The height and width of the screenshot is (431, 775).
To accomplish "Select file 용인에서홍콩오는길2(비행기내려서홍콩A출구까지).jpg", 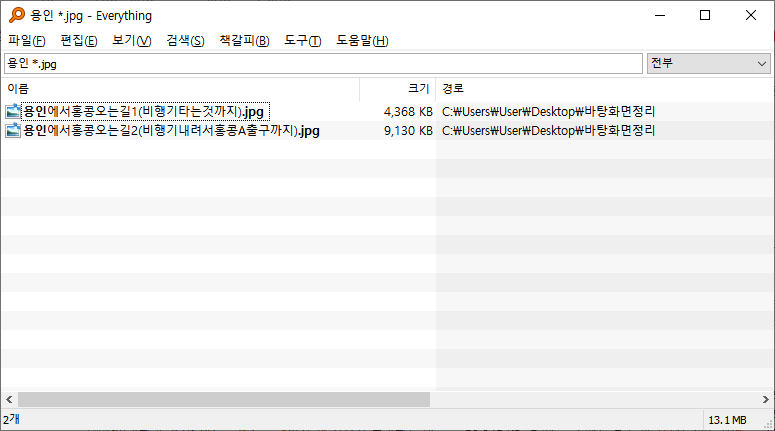I will [x=172, y=130].
